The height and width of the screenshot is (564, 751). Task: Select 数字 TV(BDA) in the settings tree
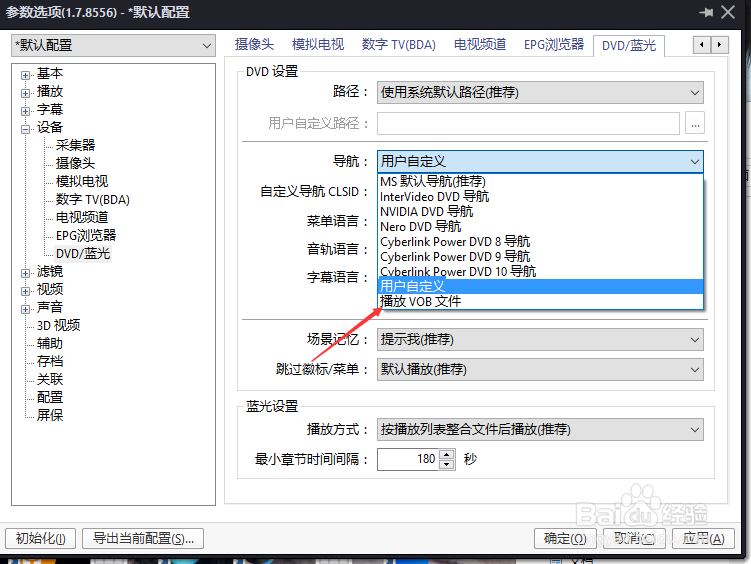tap(92, 200)
